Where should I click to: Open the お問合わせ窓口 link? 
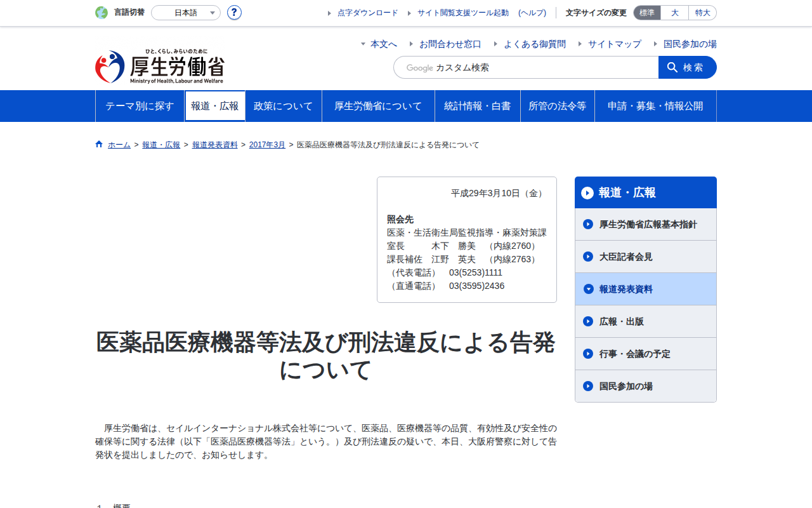pyautogui.click(x=450, y=44)
